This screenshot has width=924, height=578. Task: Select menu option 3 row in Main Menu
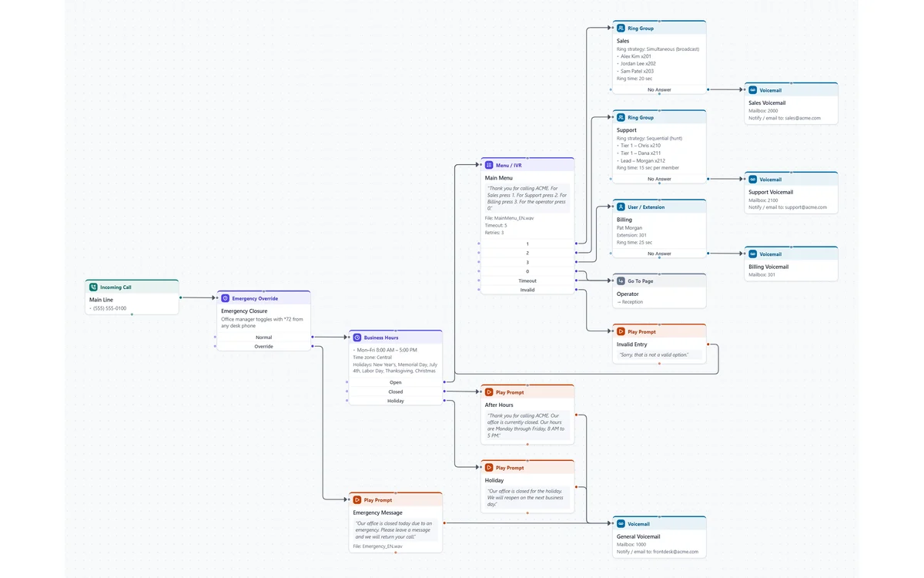527,262
